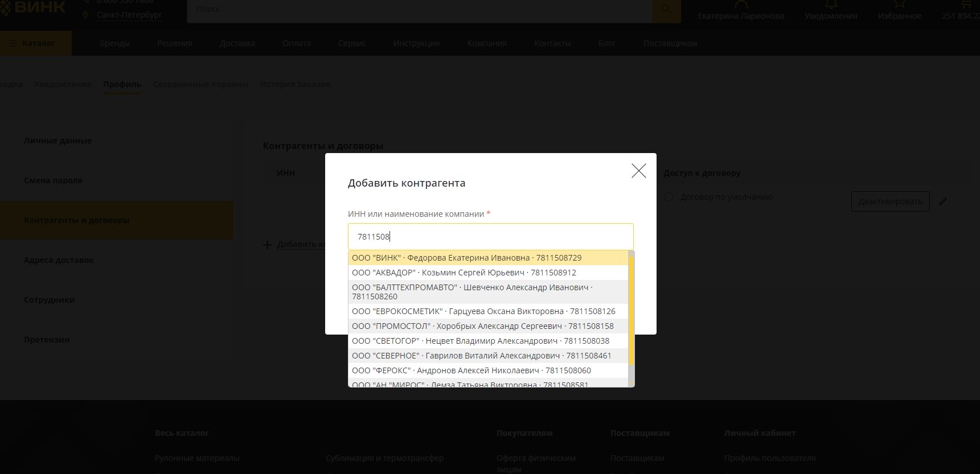Choose ООО "АН "МИРОС" Лемза suggestion

coord(488,383)
